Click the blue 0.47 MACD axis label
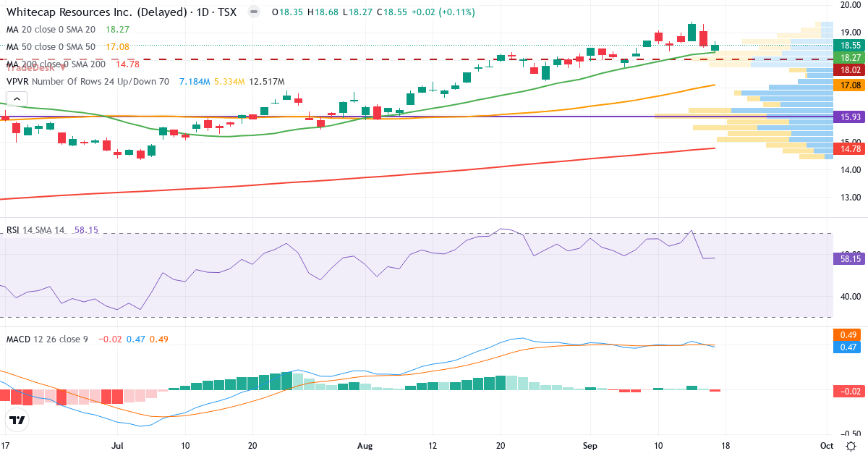Viewport: 868px width, 456px height. click(848, 347)
